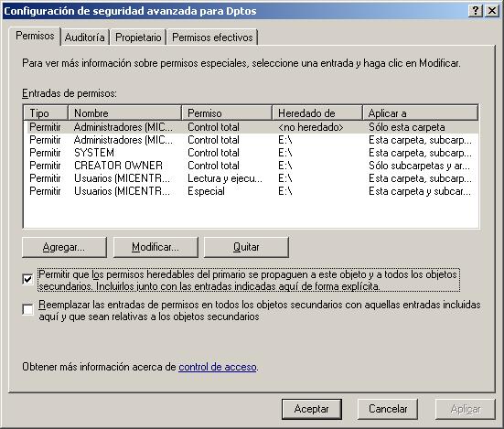This screenshot has height=429, width=504.
Task: Uncheck inherit permissions from parent checkbox
Action: click(x=28, y=279)
